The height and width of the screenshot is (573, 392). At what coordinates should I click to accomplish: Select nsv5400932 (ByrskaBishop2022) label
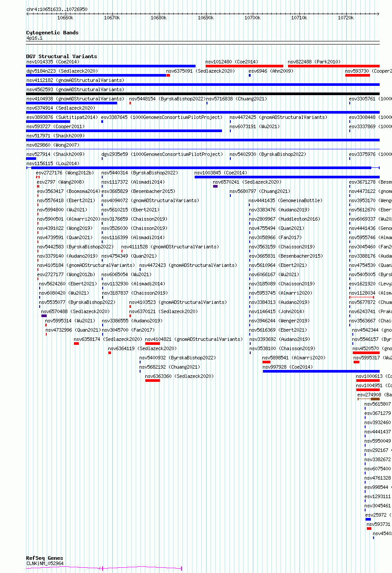[x=178, y=358]
